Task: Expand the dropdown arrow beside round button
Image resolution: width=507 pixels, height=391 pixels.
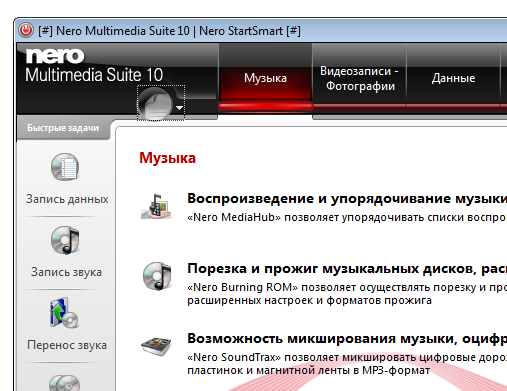Action: [179, 108]
